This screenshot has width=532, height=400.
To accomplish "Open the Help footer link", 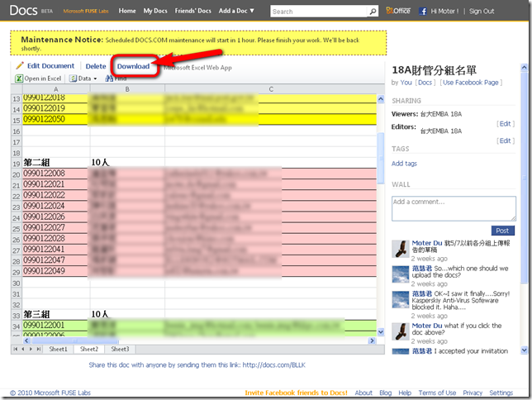I will 405,393.
